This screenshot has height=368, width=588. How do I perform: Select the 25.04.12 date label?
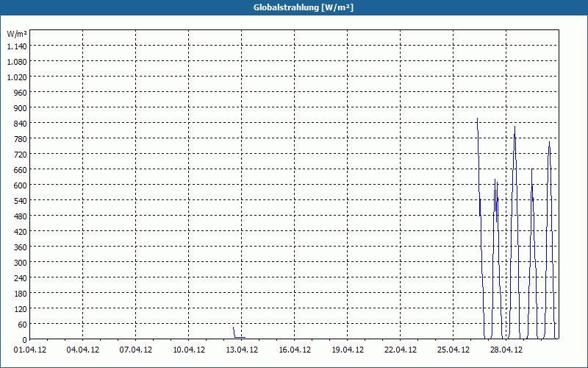pyautogui.click(x=453, y=350)
